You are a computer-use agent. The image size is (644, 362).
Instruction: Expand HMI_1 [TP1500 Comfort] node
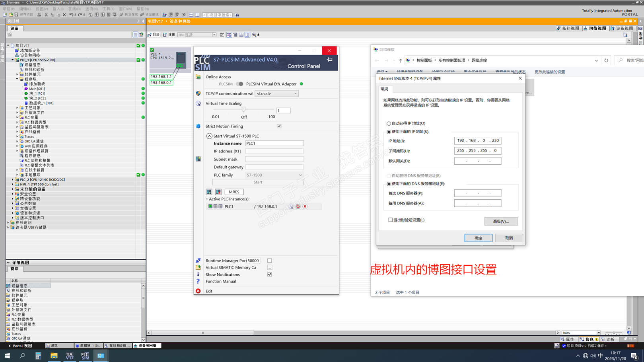pyautogui.click(x=13, y=184)
